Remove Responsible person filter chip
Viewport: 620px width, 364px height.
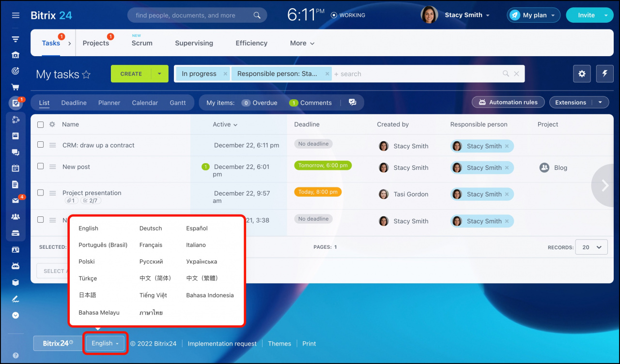click(x=327, y=74)
